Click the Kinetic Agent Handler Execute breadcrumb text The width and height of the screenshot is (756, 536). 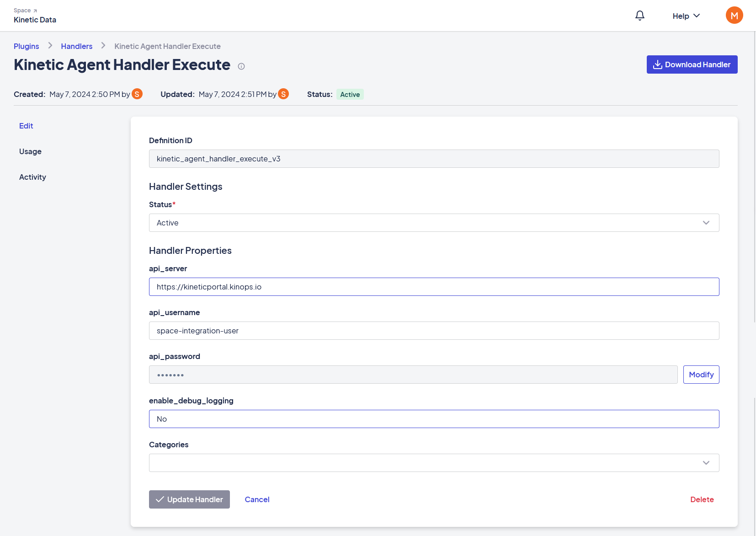[x=167, y=46]
